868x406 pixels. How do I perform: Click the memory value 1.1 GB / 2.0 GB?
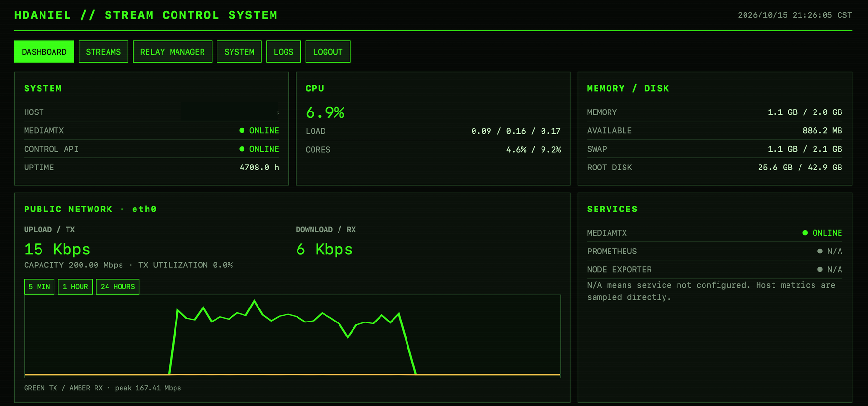coord(805,112)
